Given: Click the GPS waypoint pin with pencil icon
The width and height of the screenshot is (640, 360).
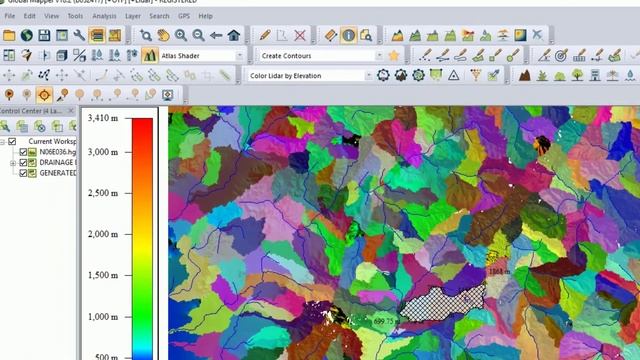Looking at the screenshot, I should 62,95.
